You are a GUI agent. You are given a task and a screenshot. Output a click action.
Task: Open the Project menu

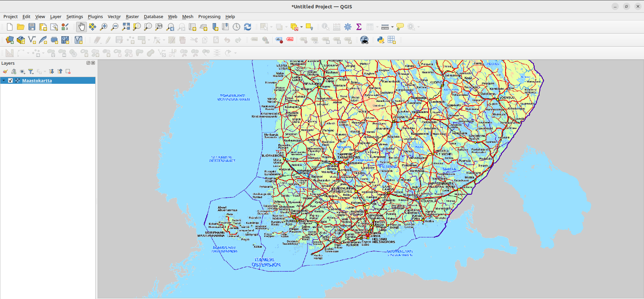pos(10,16)
